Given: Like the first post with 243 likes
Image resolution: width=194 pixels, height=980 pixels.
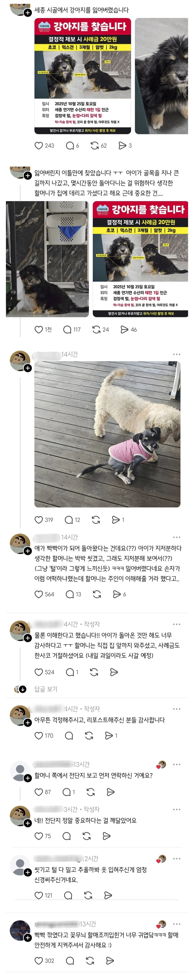Looking at the screenshot, I should (39, 145).
